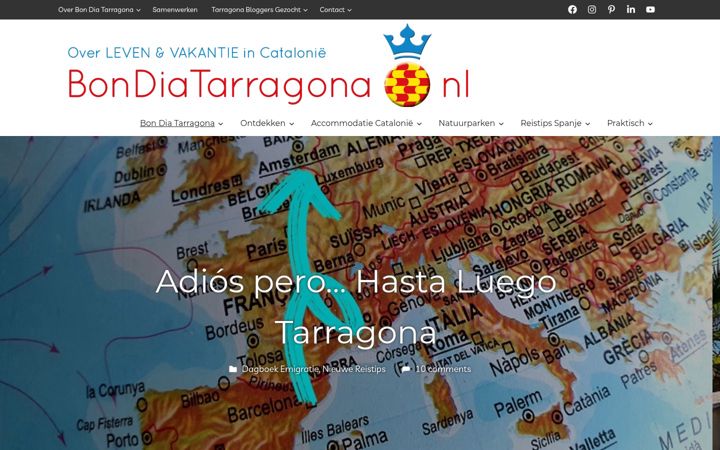
Task: Expand the Over Bon Dia Tarragona chevron
Action: 138,10
